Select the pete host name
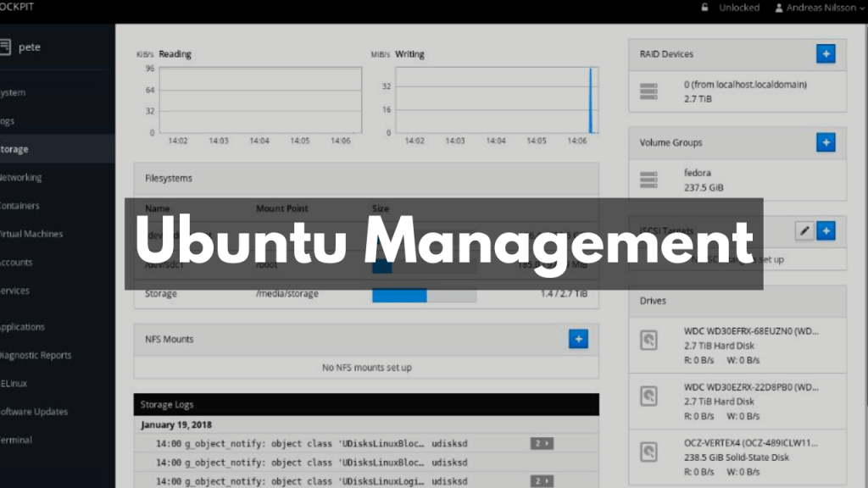This screenshot has width=868, height=488. (30, 47)
